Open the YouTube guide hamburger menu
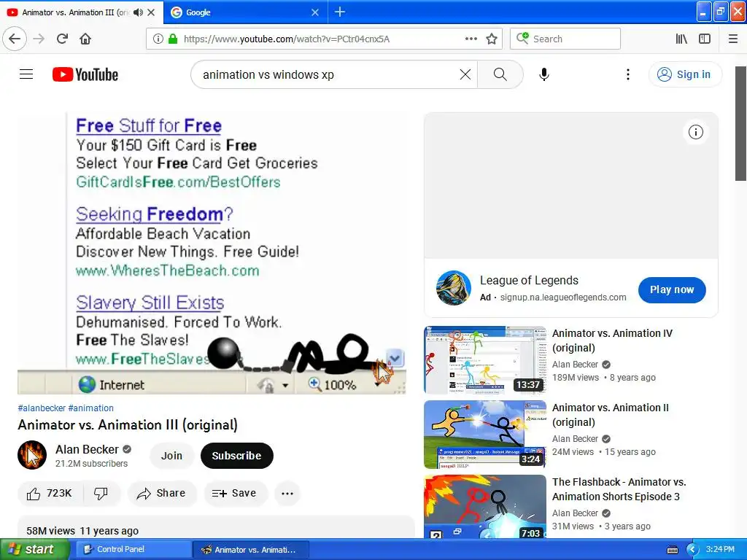Image resolution: width=747 pixels, height=560 pixels. 26,74
